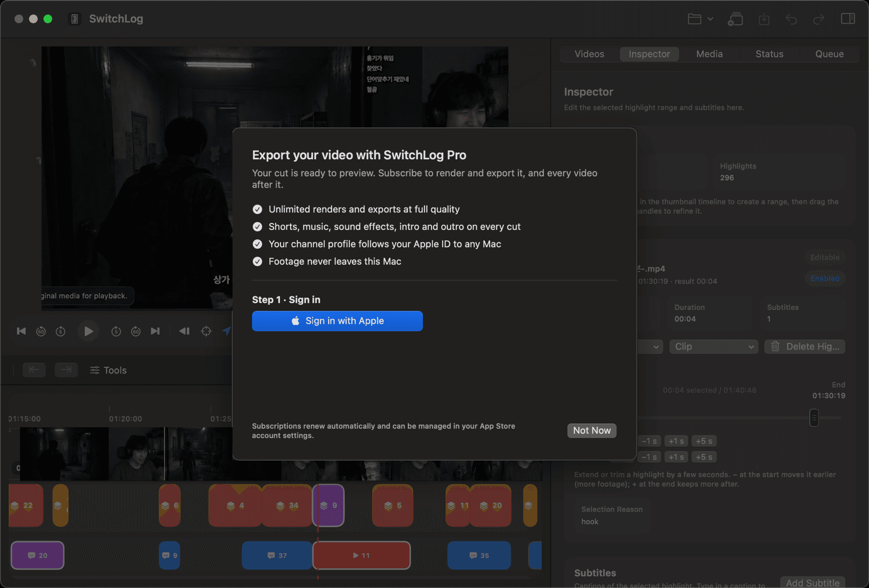Switch to the Queue tab
The image size is (869, 588).
click(829, 54)
